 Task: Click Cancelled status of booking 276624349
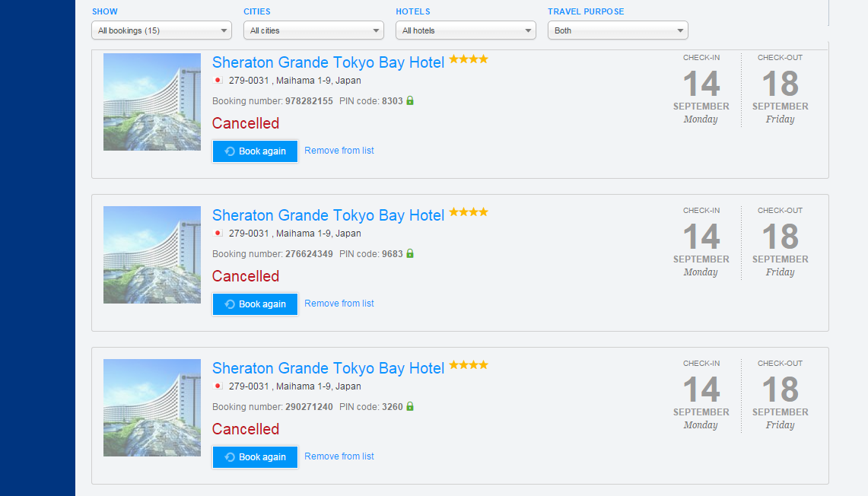[246, 275]
